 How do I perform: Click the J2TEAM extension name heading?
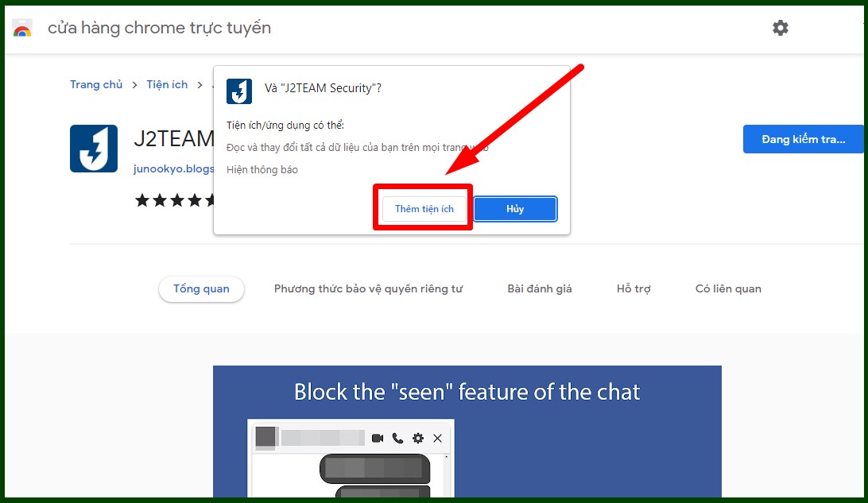click(174, 138)
